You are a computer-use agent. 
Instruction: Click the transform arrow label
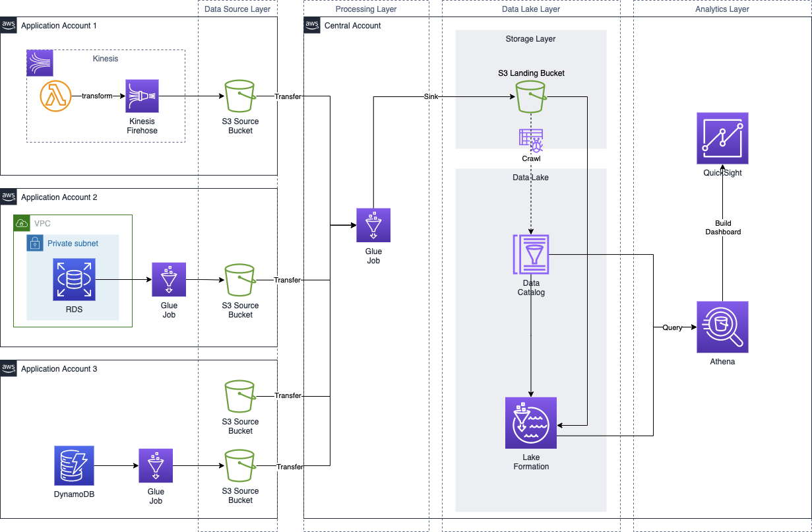97,96
